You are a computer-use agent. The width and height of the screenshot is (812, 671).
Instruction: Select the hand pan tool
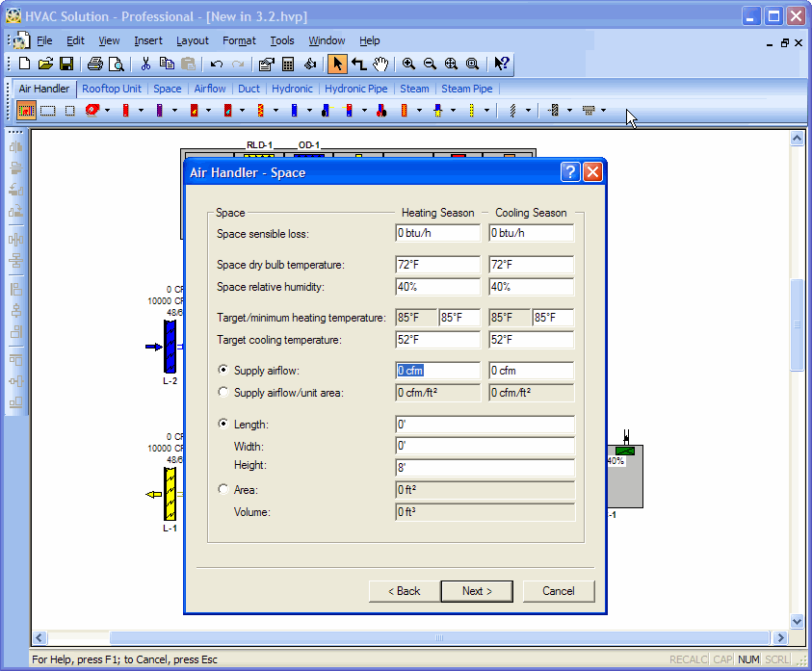380,64
